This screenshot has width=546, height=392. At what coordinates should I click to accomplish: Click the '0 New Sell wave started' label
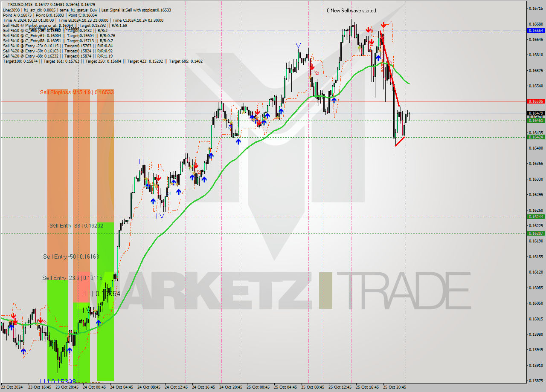(x=351, y=11)
